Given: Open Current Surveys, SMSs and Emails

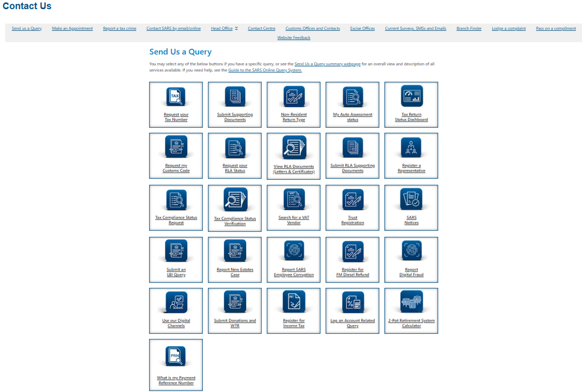Looking at the screenshot, I should 416,28.
